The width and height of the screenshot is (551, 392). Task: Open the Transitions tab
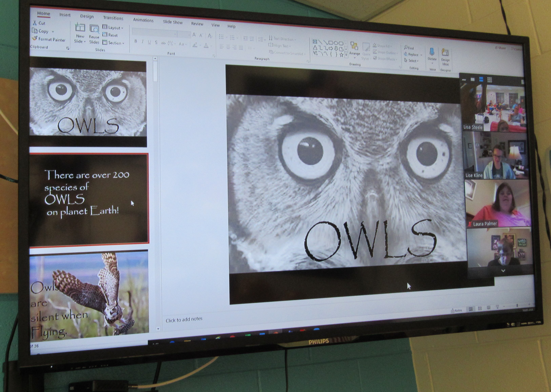pyautogui.click(x=113, y=18)
